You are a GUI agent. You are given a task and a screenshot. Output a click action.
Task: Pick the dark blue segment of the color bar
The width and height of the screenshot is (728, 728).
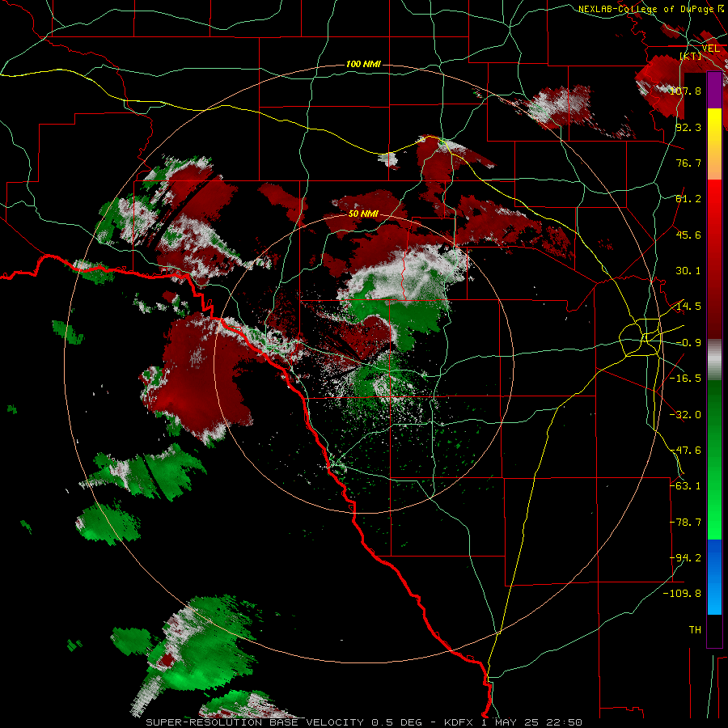tap(714, 557)
